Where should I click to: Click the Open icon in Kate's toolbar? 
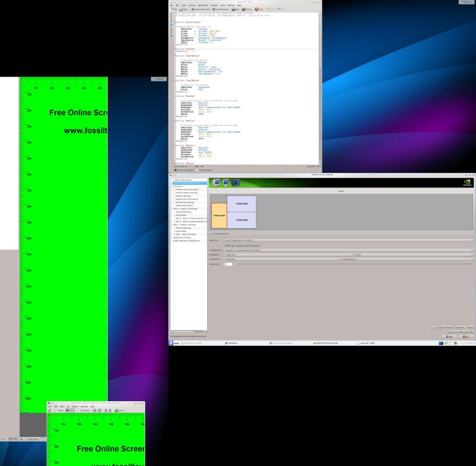point(180,10)
